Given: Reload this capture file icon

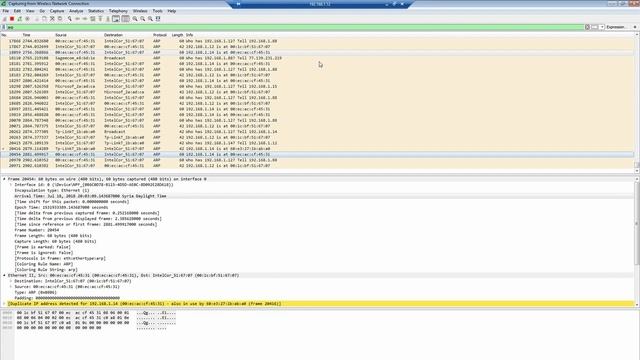Looking at the screenshot, I should coord(60,19).
